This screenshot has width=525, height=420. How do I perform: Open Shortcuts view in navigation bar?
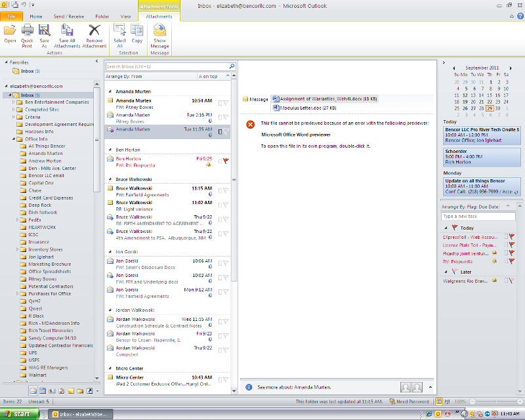(x=89, y=390)
